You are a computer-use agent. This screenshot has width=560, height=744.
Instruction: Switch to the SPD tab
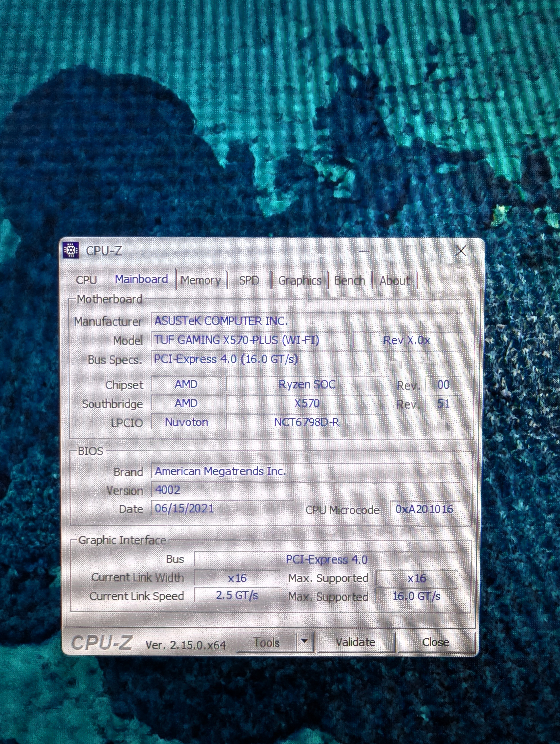[249, 280]
